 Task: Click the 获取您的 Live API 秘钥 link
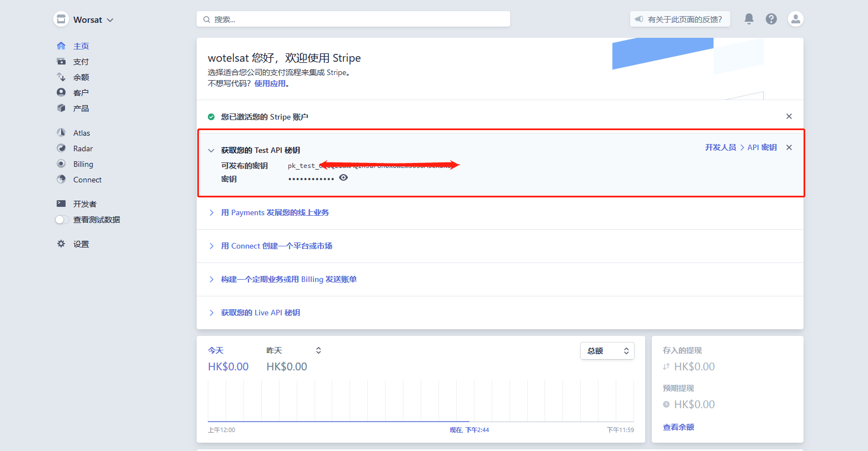(x=261, y=313)
